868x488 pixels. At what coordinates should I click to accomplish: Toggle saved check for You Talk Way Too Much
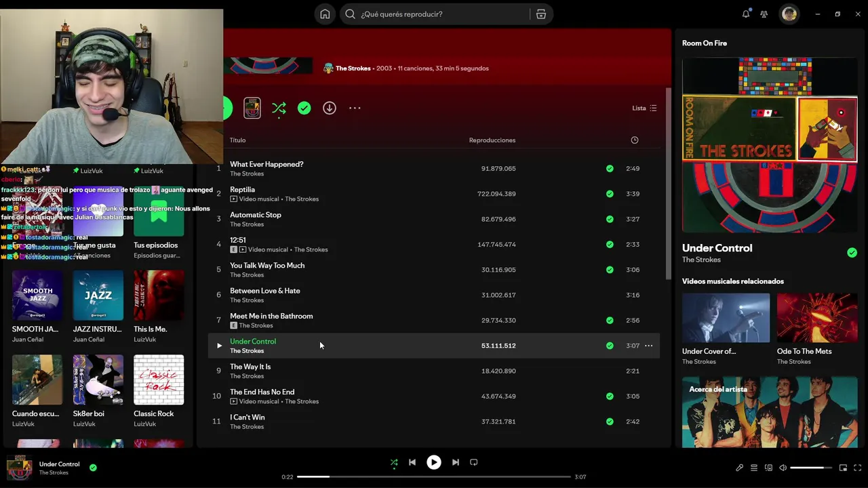(x=610, y=270)
